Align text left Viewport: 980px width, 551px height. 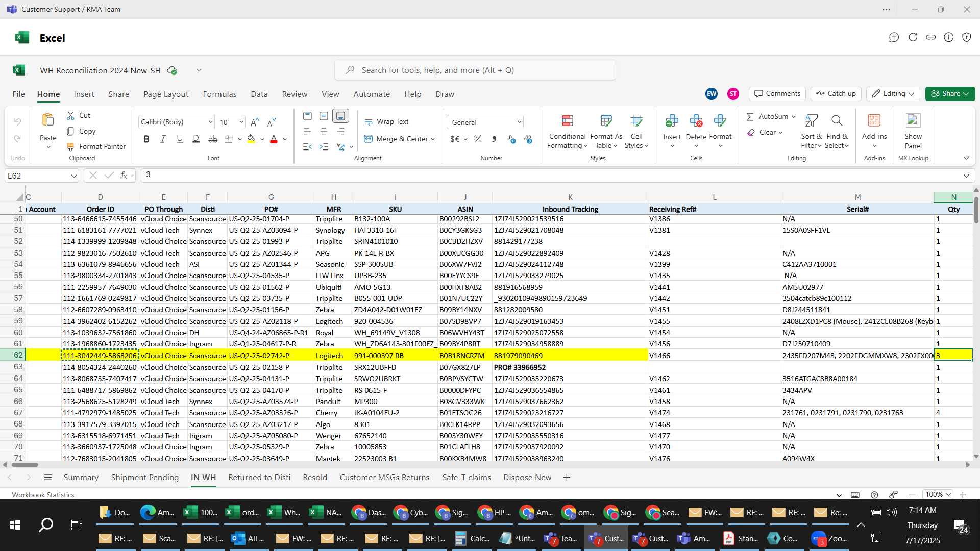[307, 131]
